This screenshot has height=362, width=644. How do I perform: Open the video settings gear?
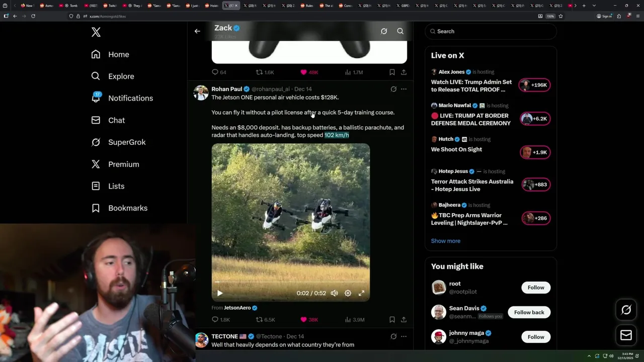(348, 293)
